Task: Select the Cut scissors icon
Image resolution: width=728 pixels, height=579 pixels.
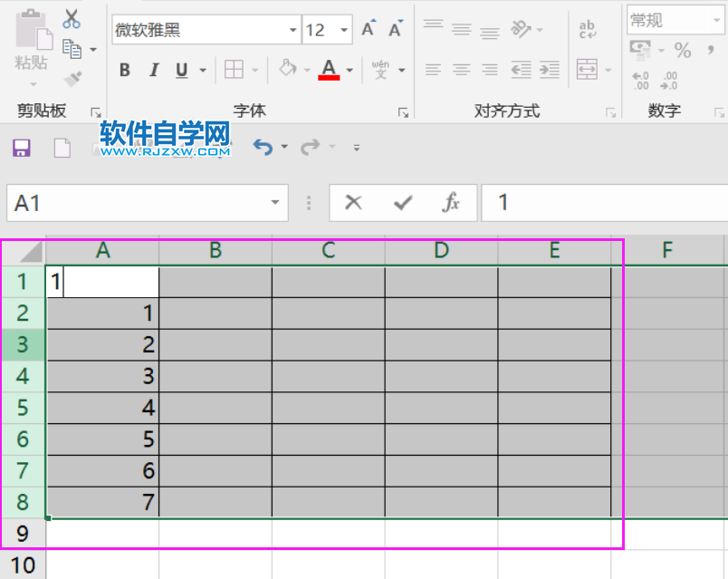Action: pos(72,18)
